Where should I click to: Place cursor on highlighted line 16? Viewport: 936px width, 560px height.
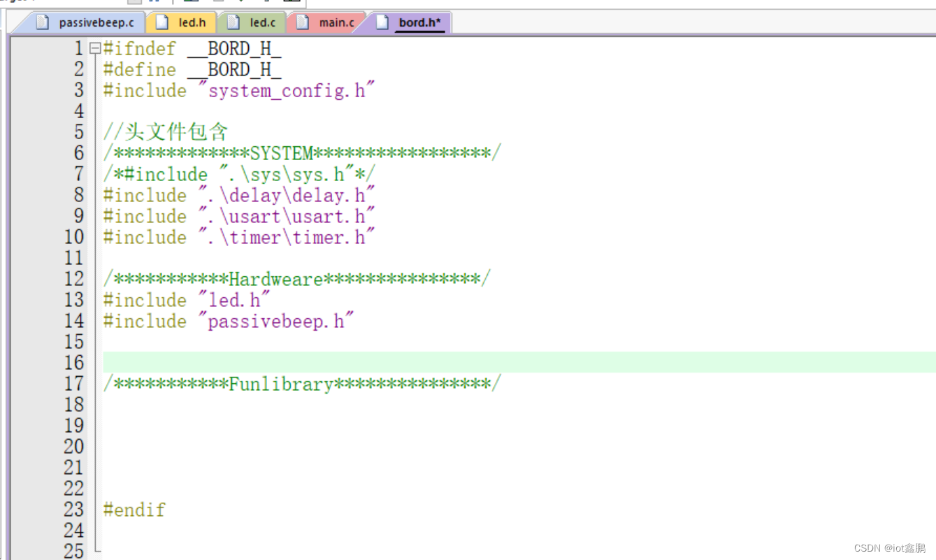(x=519, y=362)
